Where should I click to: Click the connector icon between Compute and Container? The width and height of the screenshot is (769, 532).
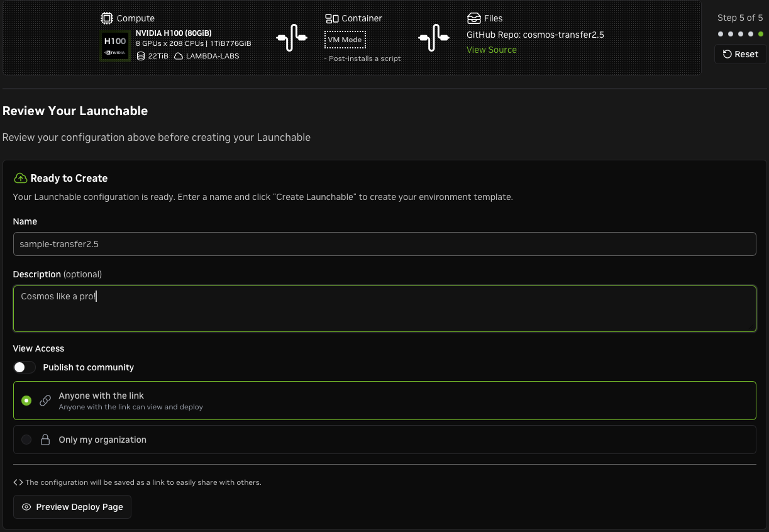(291, 38)
